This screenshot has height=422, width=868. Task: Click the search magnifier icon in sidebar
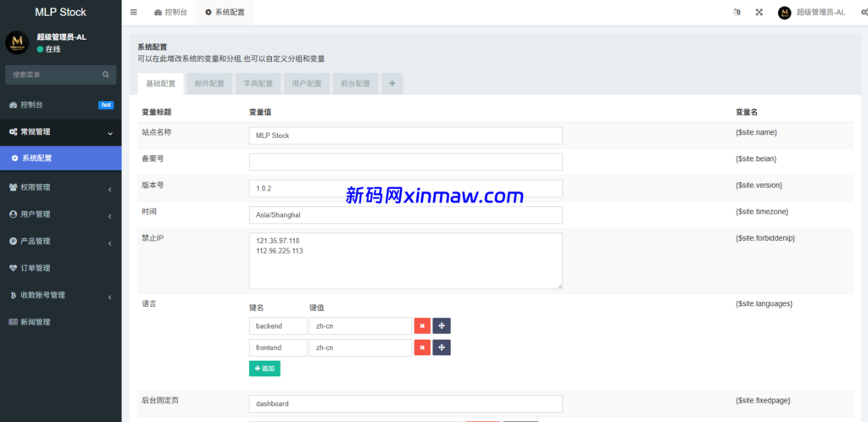pyautogui.click(x=106, y=75)
